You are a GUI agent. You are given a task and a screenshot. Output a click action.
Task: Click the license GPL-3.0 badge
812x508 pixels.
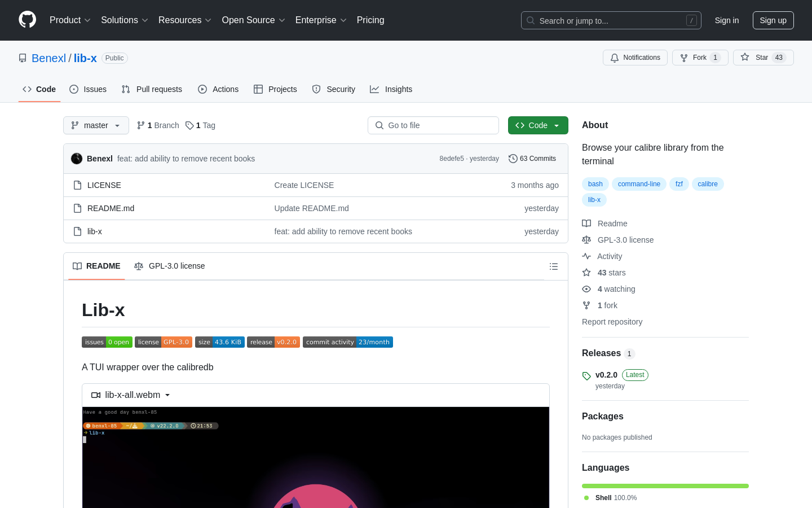(164, 342)
